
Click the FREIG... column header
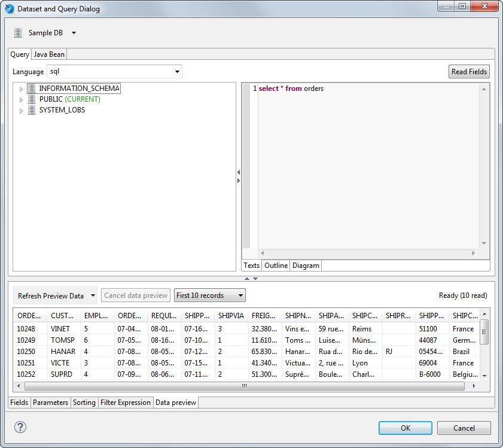point(264,316)
